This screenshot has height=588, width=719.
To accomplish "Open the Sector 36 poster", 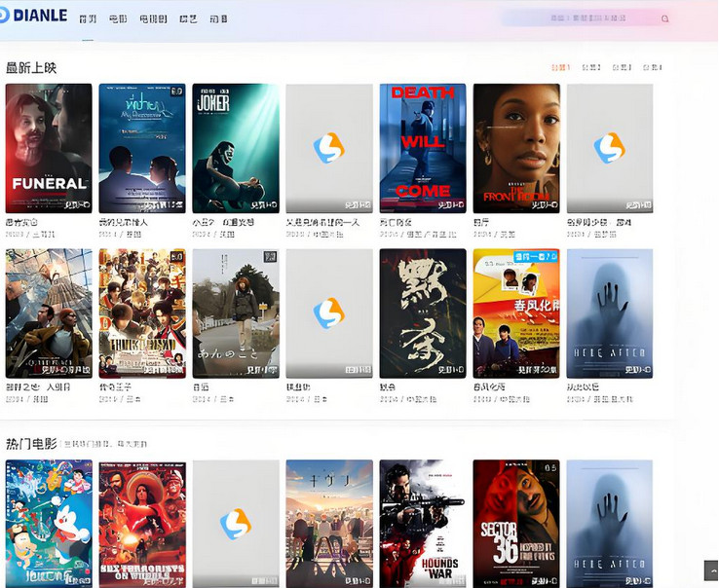I will coord(515,524).
